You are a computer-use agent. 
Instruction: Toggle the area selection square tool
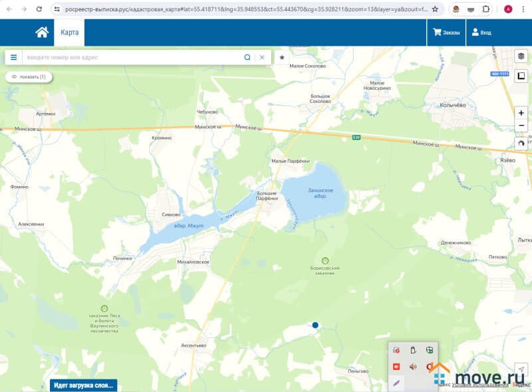521,76
